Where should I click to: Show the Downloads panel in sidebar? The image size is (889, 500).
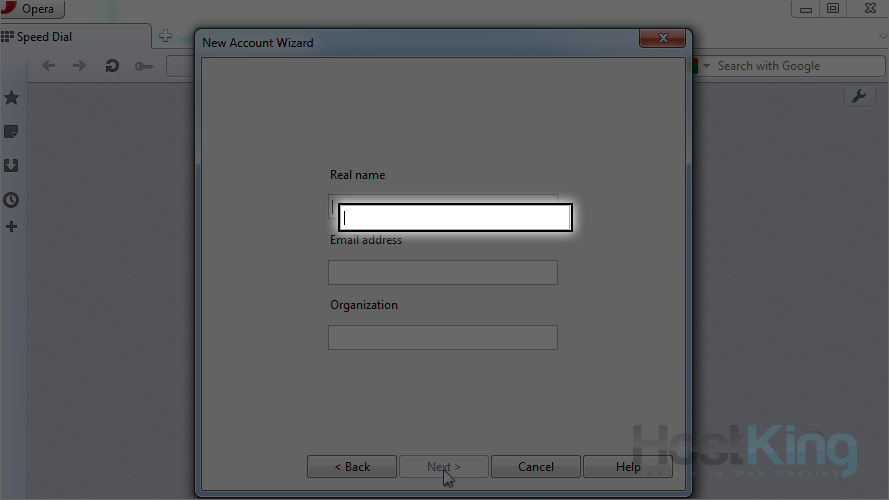pyautogui.click(x=12, y=166)
